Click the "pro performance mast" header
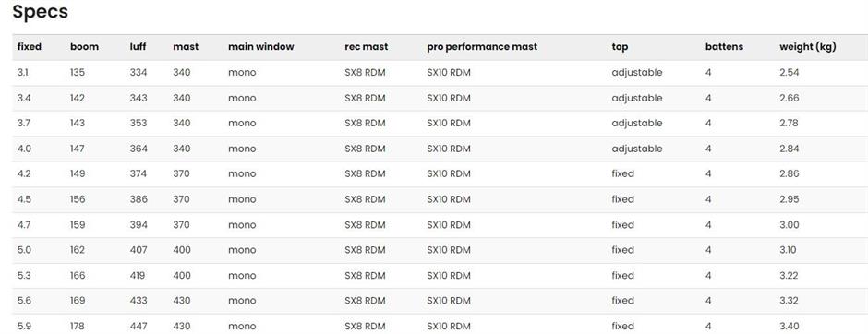Image resolution: width=868 pixels, height=334 pixels. (x=482, y=47)
